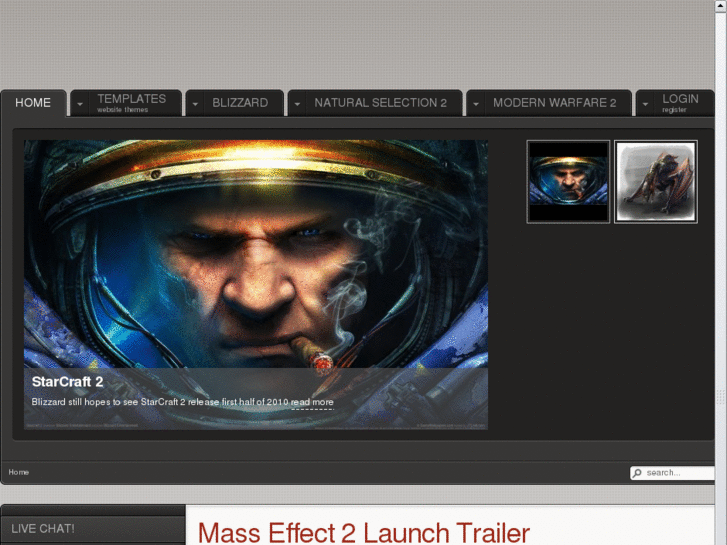The height and width of the screenshot is (545, 727).
Task: Click the Home breadcrumb link
Action: pyautogui.click(x=19, y=472)
